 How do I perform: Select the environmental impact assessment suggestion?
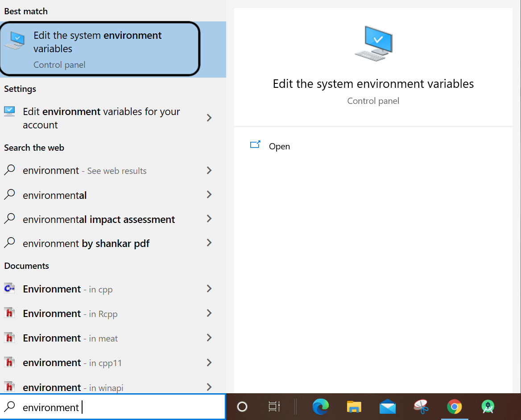(99, 219)
